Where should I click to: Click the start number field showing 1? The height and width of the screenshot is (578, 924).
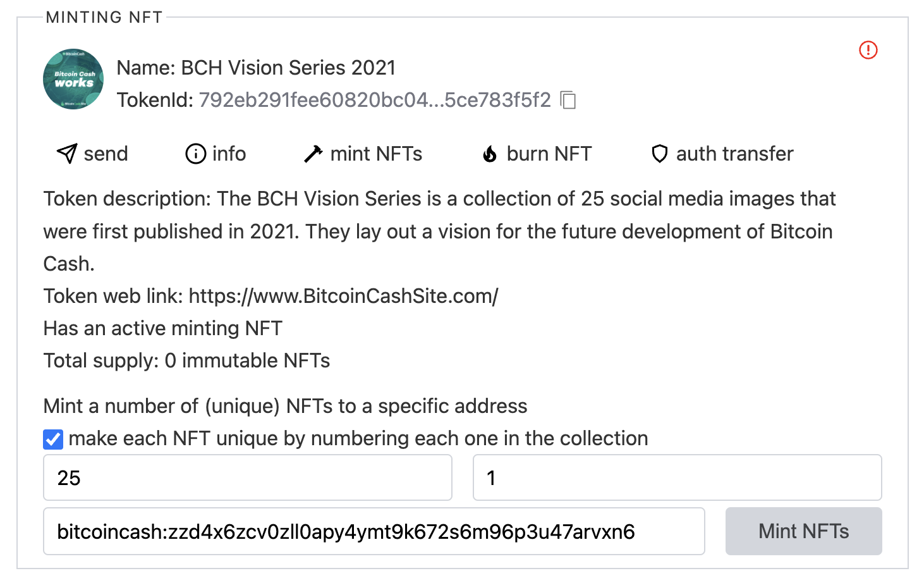click(677, 477)
